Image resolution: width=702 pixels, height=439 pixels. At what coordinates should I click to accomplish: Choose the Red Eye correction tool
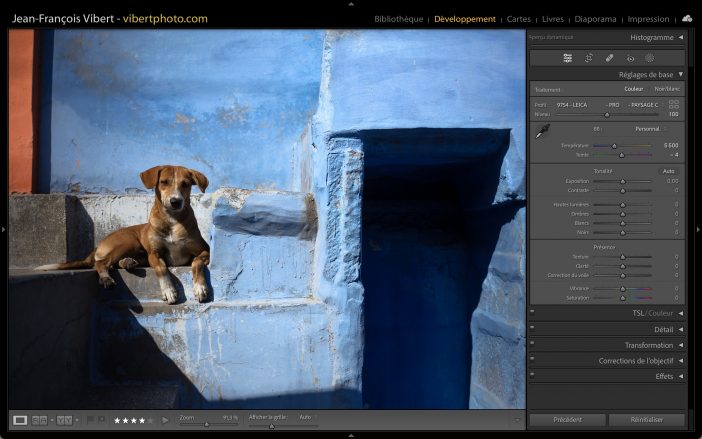(629, 58)
